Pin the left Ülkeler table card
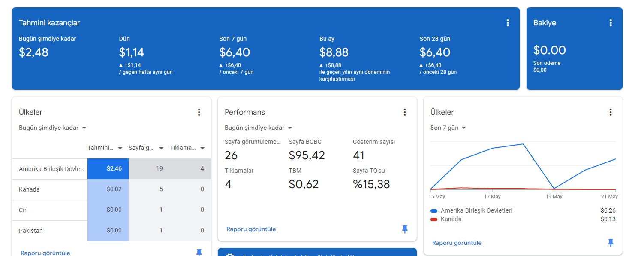Viewport: 644px width, 256px height. [x=199, y=252]
